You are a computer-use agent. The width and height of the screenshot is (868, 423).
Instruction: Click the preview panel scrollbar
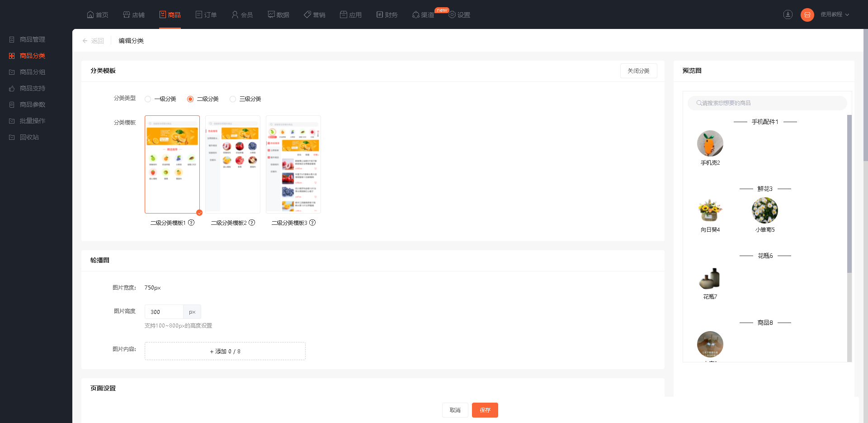[849, 194]
